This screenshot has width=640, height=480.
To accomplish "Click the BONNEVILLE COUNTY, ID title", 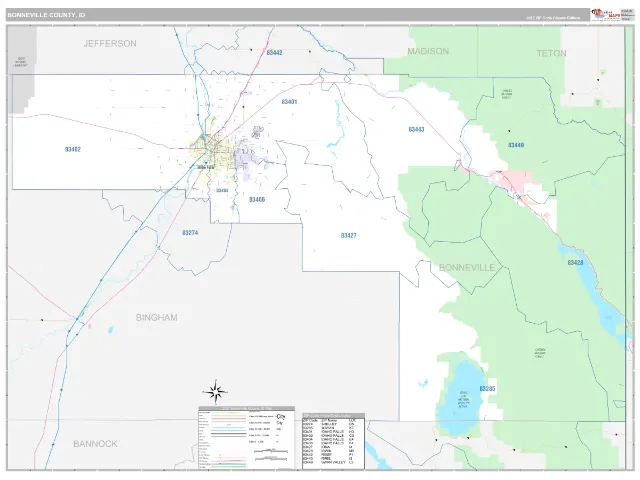I will pos(46,15).
